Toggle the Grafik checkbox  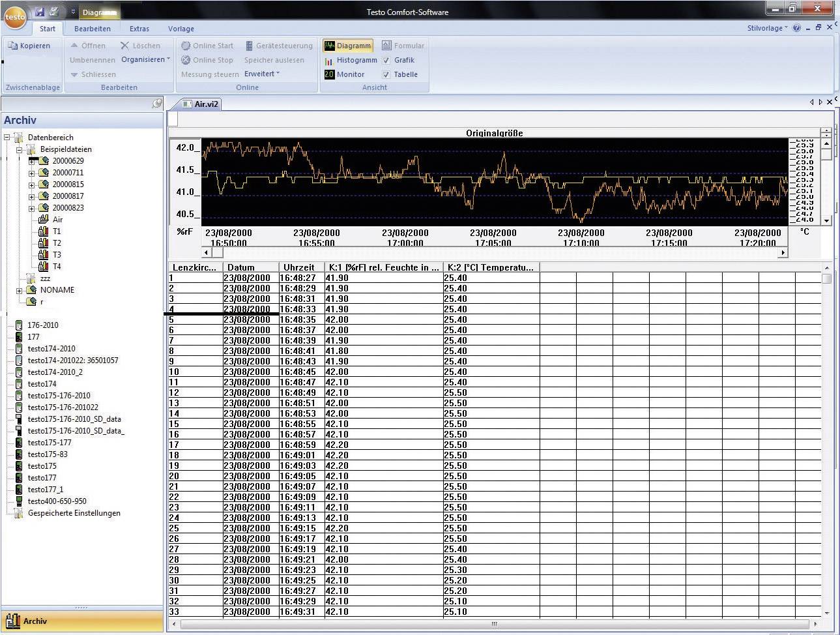[x=387, y=59]
